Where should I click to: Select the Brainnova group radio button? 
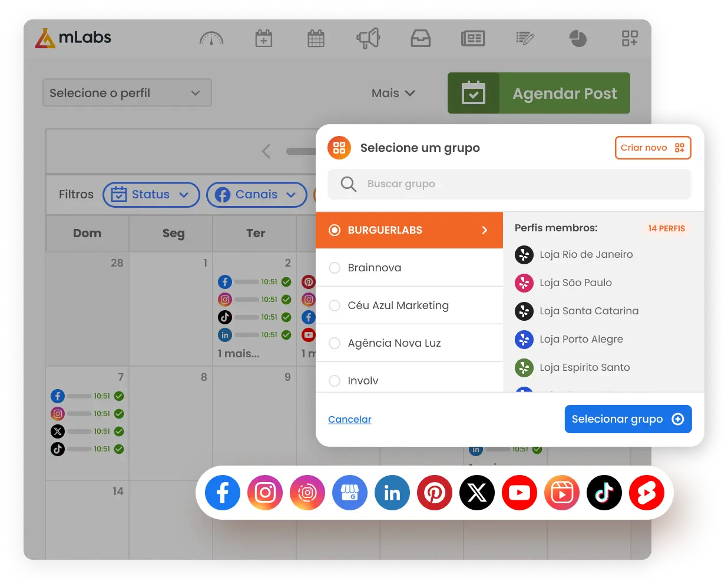pos(335,268)
